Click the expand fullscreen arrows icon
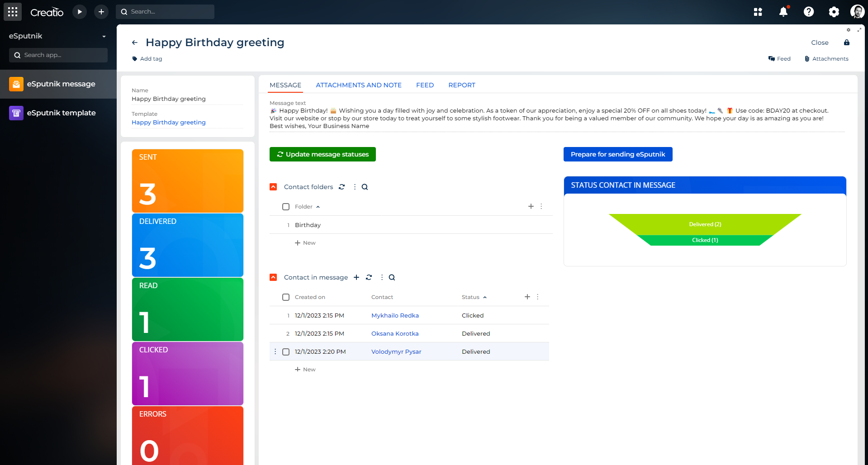This screenshot has height=465, width=868. [x=859, y=30]
